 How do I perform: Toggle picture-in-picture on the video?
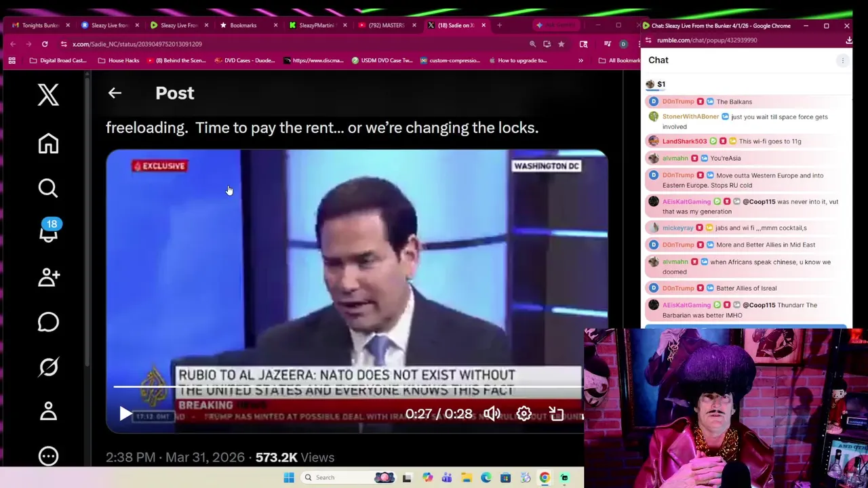[x=556, y=413]
